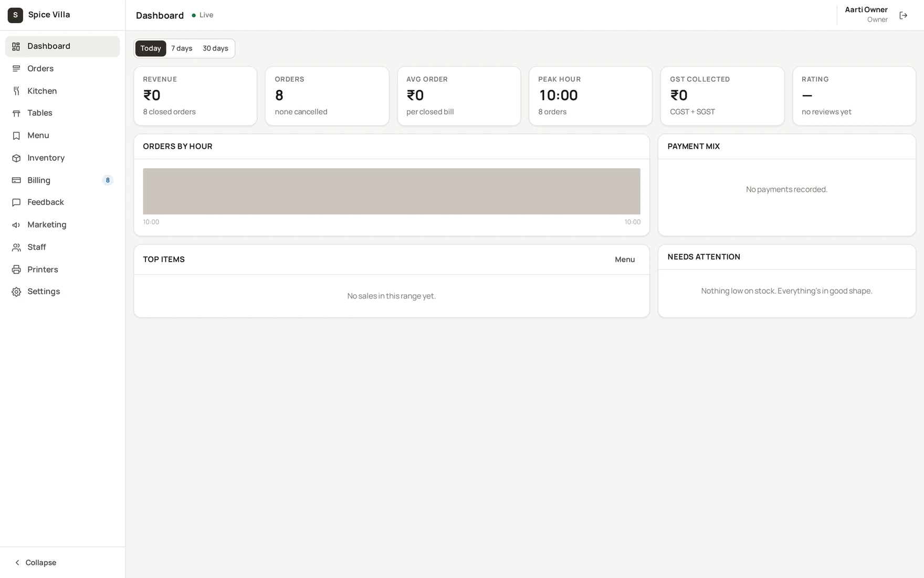
Task: Open the Orders page label
Action: [x=40, y=69]
